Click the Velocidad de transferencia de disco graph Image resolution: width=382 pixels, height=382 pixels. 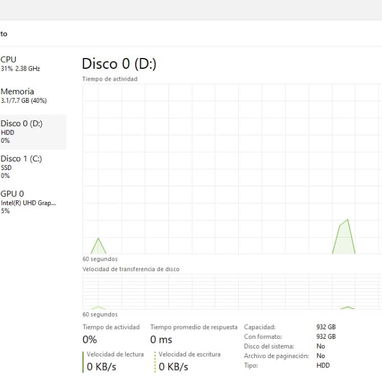[232, 291]
